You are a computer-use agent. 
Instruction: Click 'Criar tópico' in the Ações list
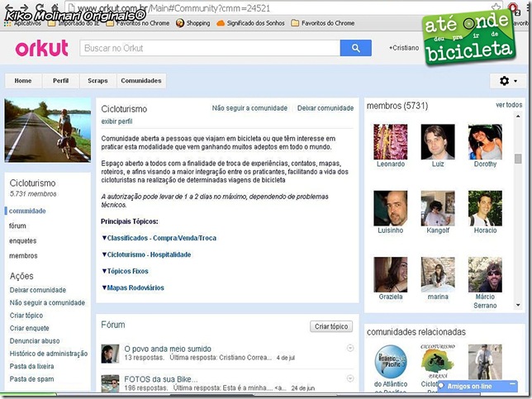(26, 316)
